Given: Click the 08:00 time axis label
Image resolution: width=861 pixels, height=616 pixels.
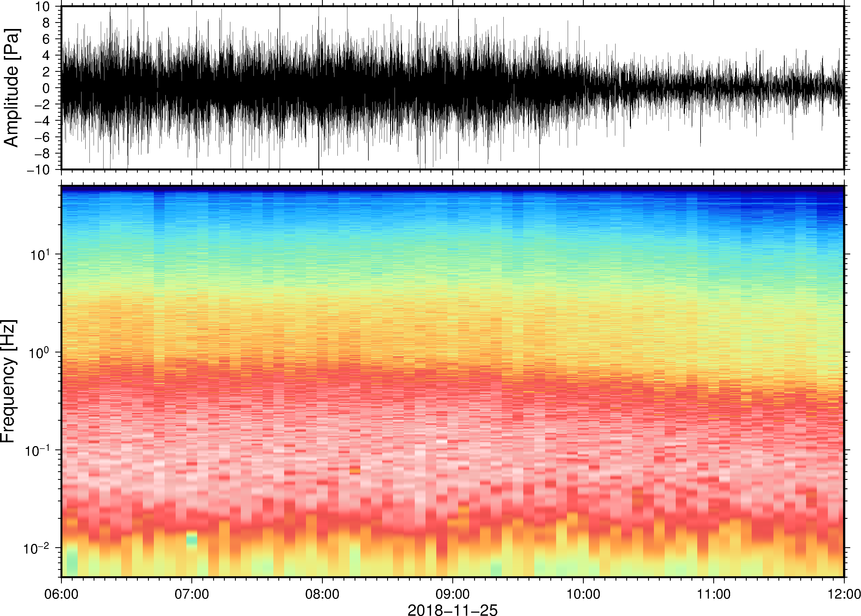Looking at the screenshot, I should point(322,594).
